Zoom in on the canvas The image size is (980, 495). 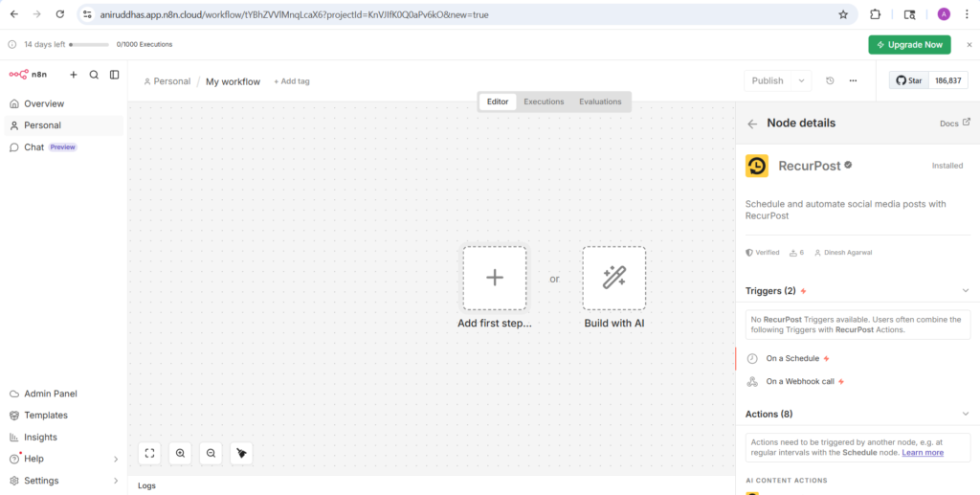(x=180, y=453)
